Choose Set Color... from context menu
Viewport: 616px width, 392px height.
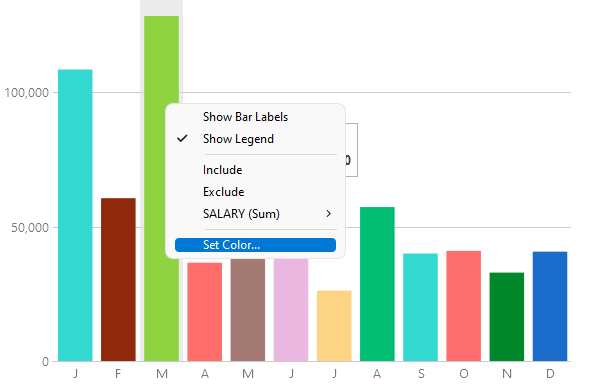[x=255, y=245]
